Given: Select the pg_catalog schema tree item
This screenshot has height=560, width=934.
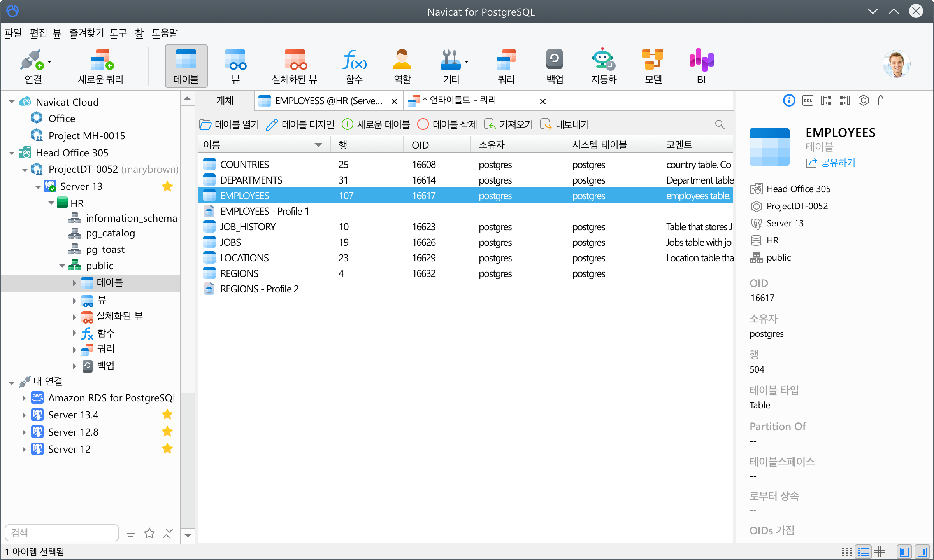Looking at the screenshot, I should click(x=111, y=233).
